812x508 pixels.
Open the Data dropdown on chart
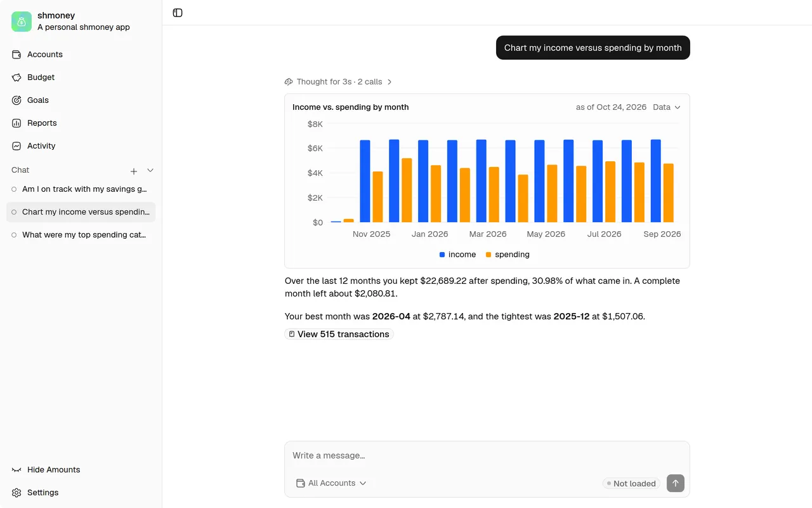[x=667, y=107]
